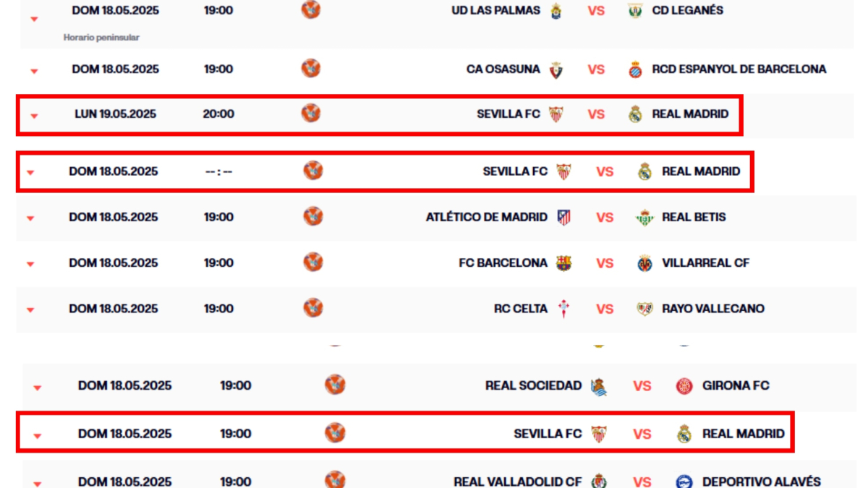This screenshot has height=488, width=868.
Task: Click the Real Betis crest
Action: click(644, 217)
